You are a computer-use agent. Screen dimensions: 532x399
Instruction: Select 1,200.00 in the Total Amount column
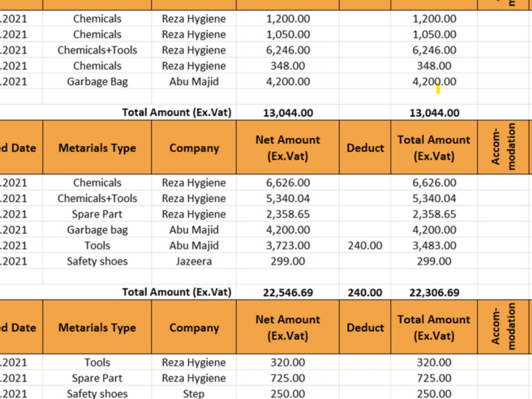click(434, 19)
